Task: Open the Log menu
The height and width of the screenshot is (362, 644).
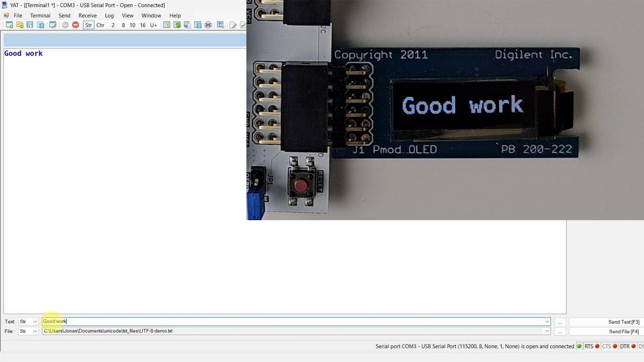Action: [109, 16]
